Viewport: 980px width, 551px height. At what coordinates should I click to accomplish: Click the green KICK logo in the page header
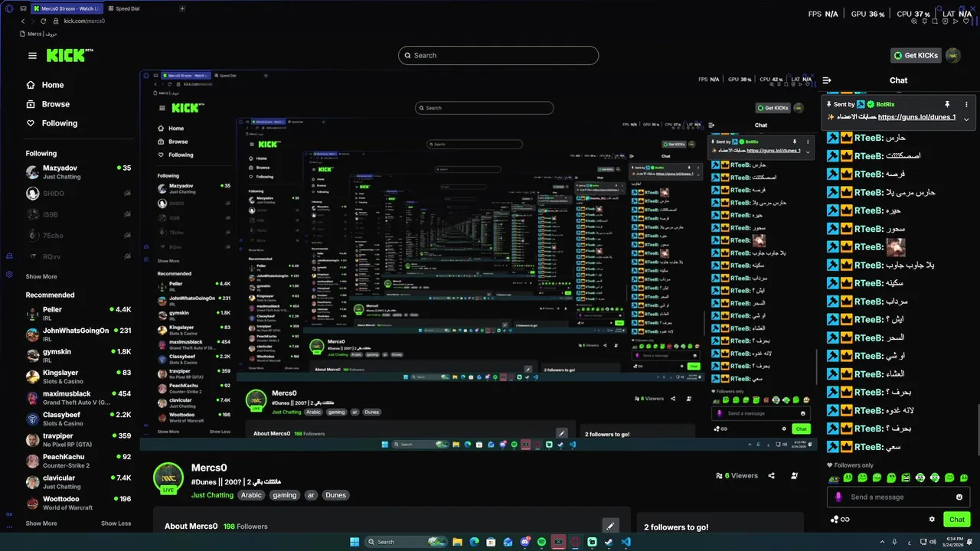[69, 55]
